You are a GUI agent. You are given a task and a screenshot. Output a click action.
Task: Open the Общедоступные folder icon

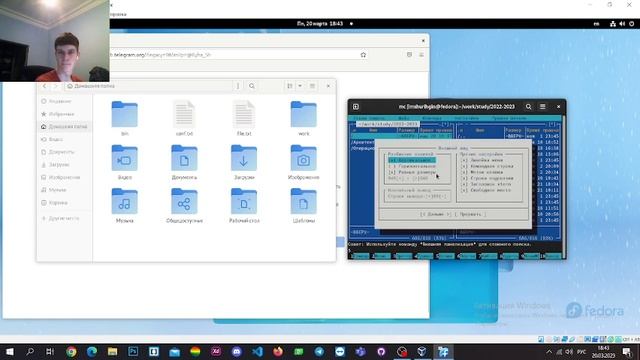pos(184,202)
